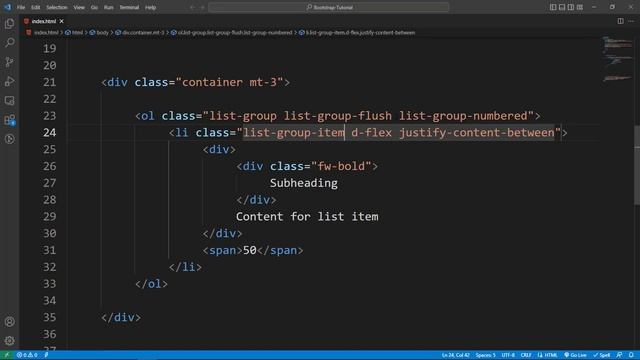Open the Source Control view
This screenshot has height=360, width=640.
click(x=9, y=62)
